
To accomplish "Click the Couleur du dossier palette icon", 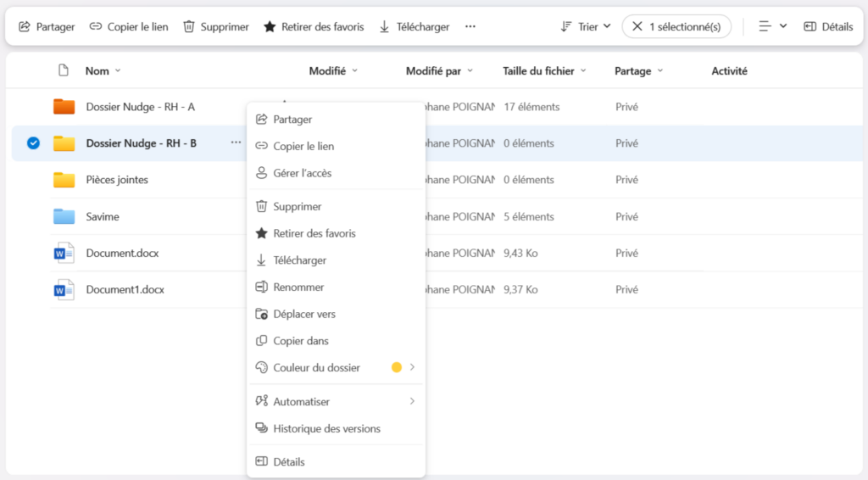I will [x=261, y=367].
